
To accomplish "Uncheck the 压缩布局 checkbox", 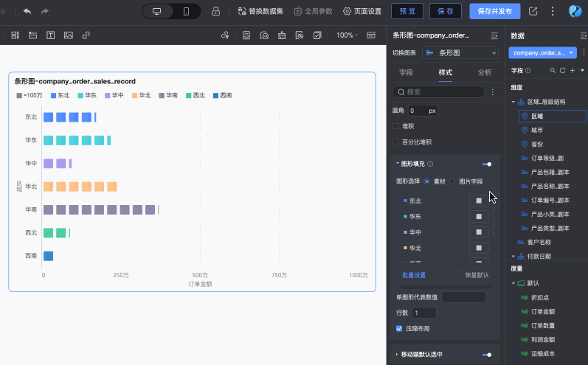I will coord(399,328).
